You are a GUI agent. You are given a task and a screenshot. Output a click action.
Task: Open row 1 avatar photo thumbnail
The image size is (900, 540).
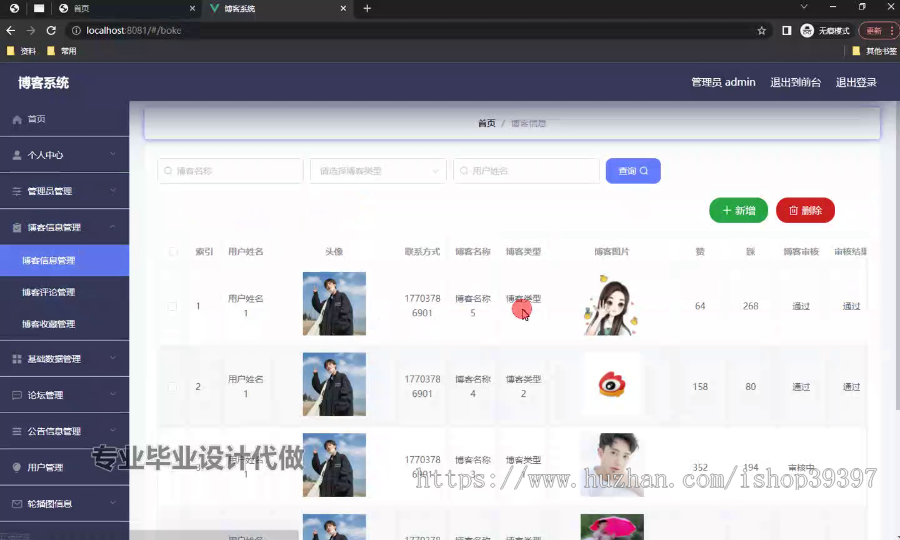pos(334,304)
